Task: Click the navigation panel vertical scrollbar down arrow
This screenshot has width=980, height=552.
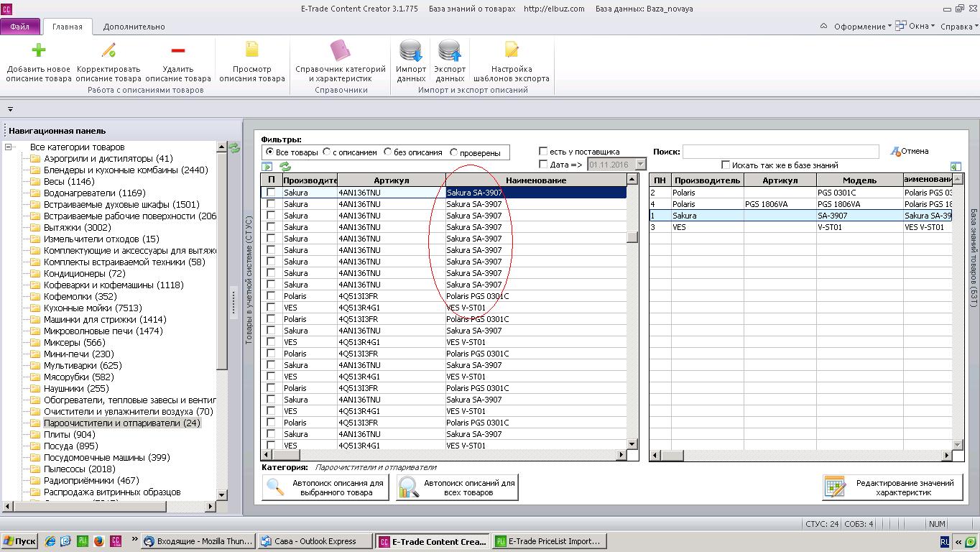Action: point(221,494)
